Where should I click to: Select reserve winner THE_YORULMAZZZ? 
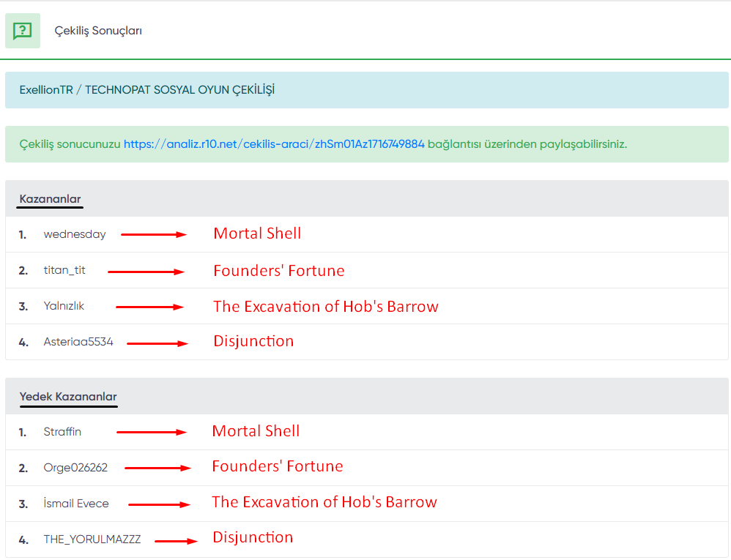click(x=92, y=540)
